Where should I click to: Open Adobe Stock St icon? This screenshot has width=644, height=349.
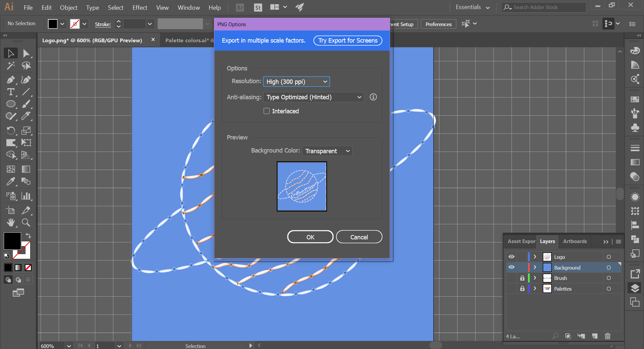(258, 7)
